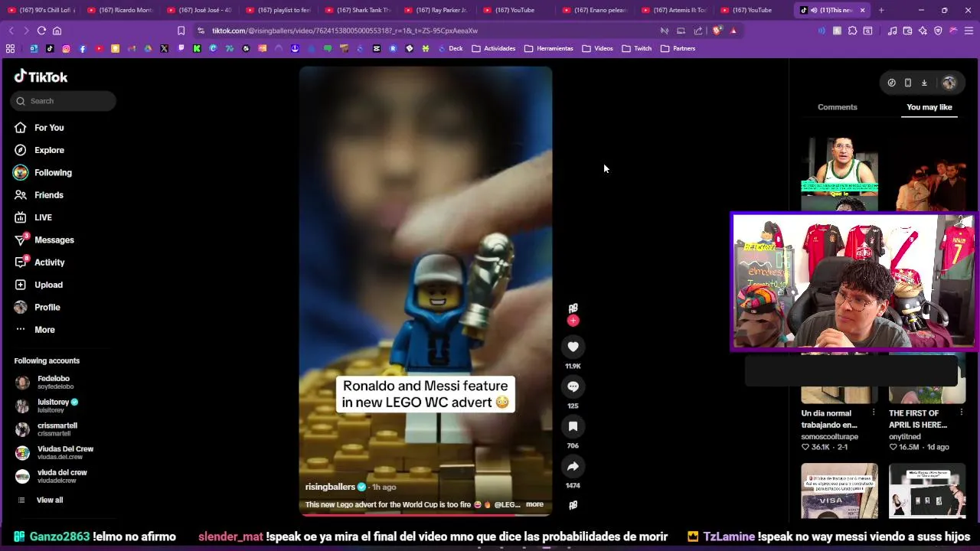Image resolution: width=980 pixels, height=551 pixels.
Task: Open the Herramientas bookmarks folder
Action: click(549, 48)
